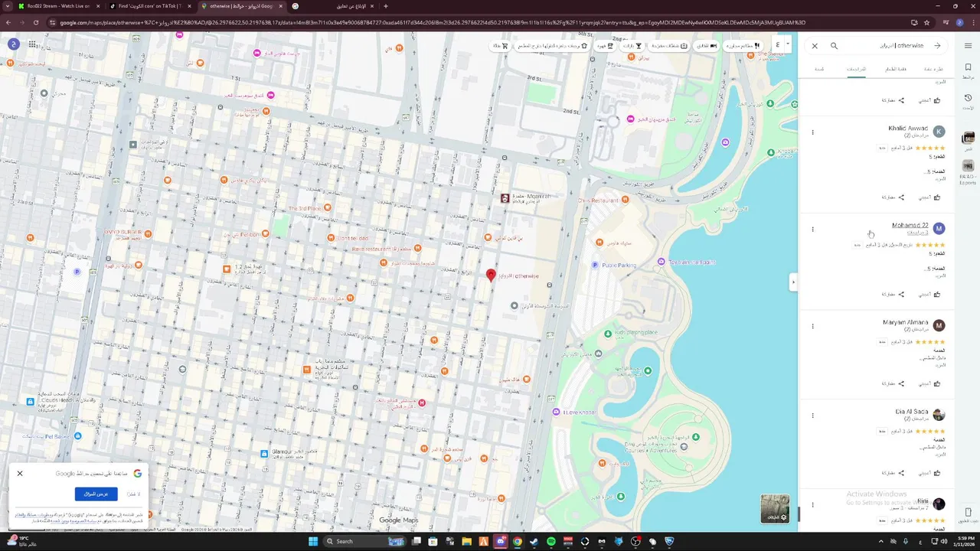This screenshot has height=551, width=980.
Task: Share Maryam Almana's review
Action: [893, 383]
